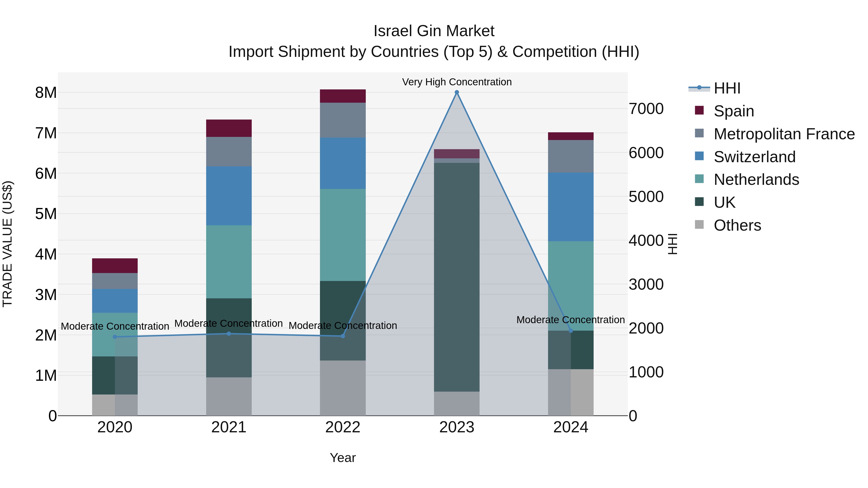Click the Switzerland blue color swatch
This screenshot has width=868, height=488.
pos(699,156)
